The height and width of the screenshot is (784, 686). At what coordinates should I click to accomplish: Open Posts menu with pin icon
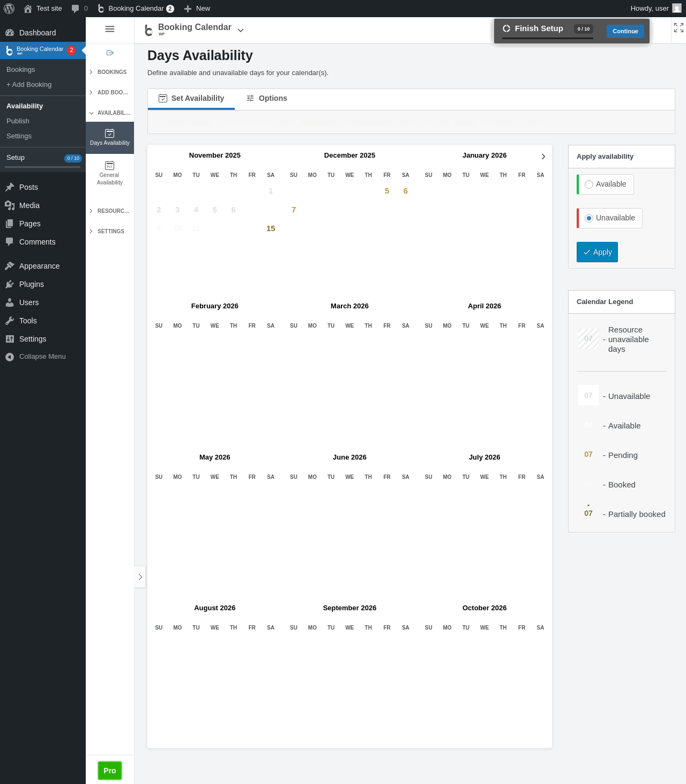click(x=43, y=187)
